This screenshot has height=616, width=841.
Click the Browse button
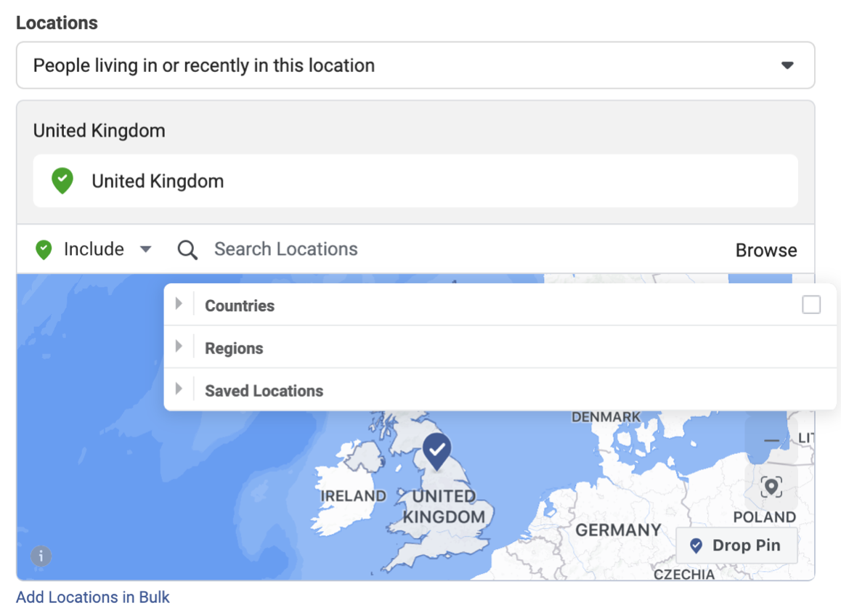(x=766, y=250)
